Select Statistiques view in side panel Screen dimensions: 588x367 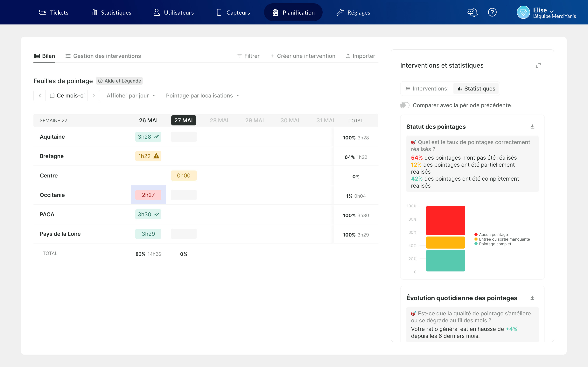tap(476, 89)
